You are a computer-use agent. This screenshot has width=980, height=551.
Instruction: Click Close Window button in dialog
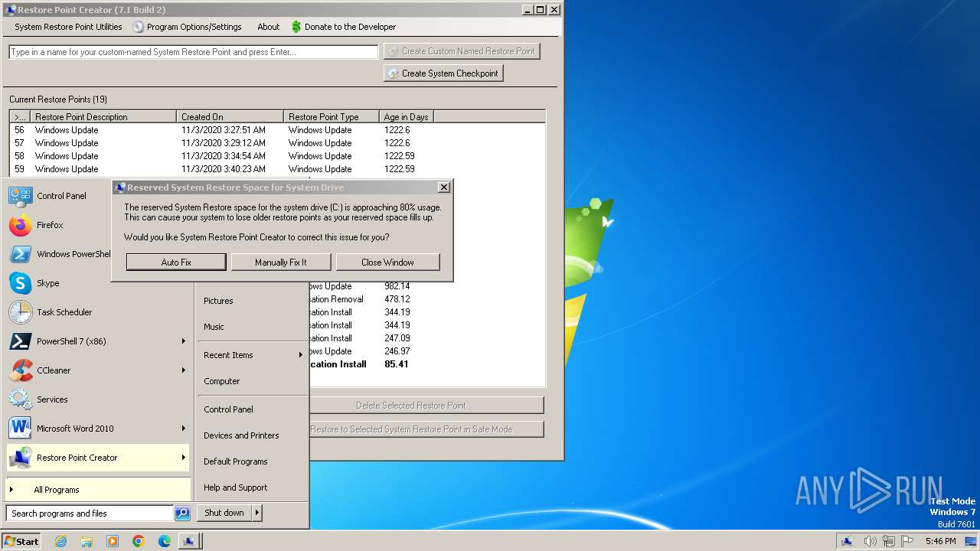click(387, 262)
